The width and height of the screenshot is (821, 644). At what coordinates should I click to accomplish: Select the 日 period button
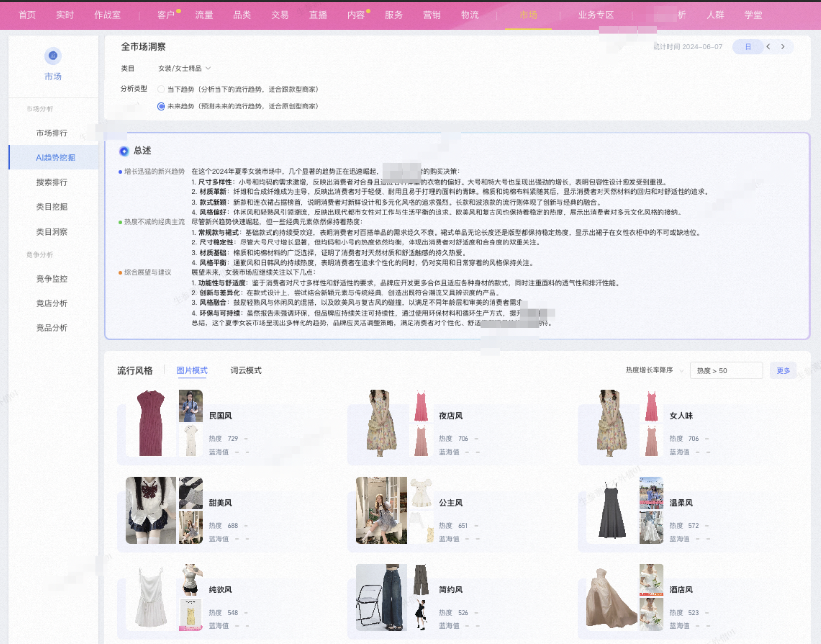[748, 47]
